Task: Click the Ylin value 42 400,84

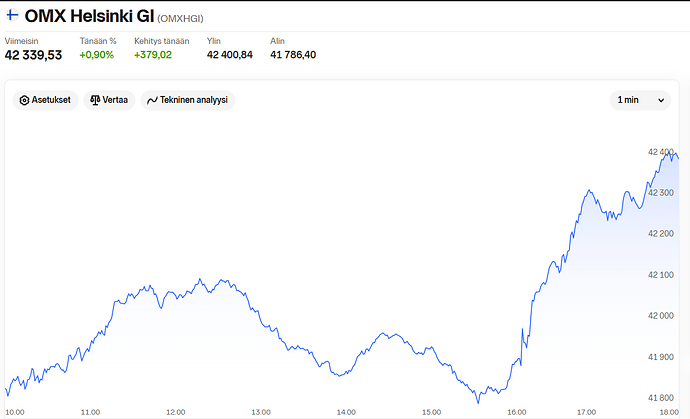Action: [230, 55]
